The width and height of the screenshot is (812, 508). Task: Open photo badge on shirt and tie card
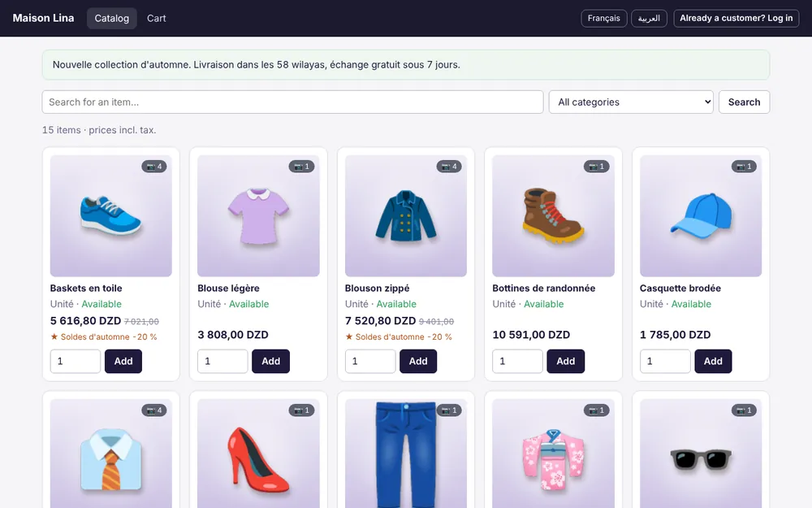coord(153,410)
